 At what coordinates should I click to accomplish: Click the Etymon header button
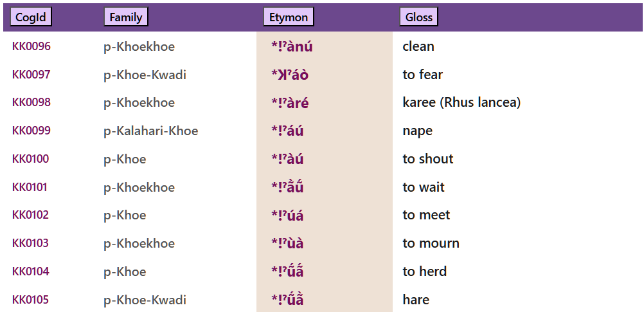[x=289, y=17]
